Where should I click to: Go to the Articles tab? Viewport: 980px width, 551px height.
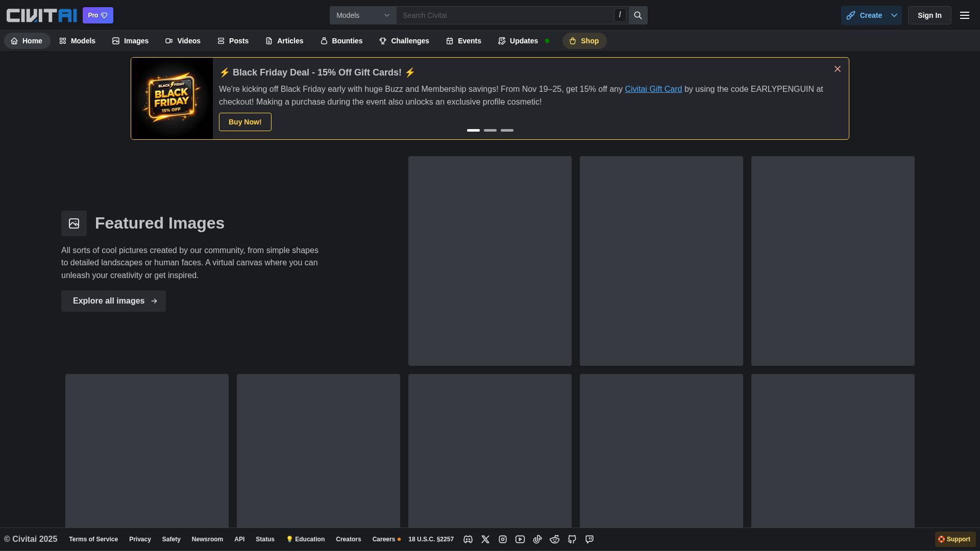coord(284,41)
